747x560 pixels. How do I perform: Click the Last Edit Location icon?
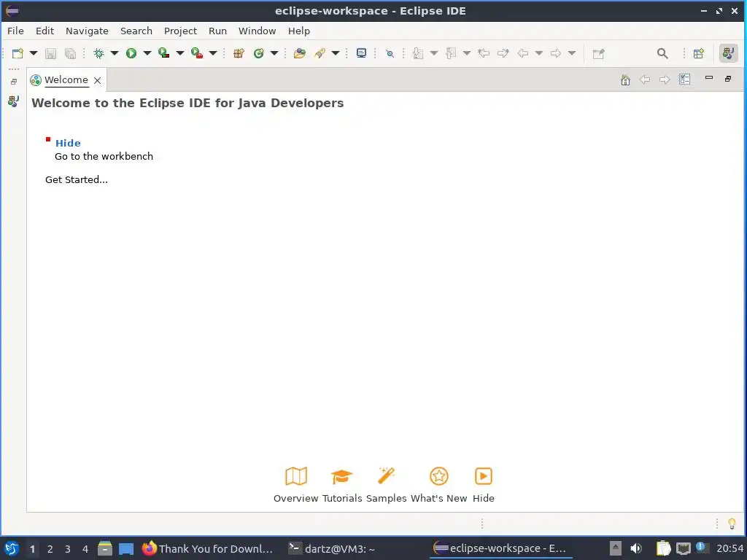tap(484, 53)
